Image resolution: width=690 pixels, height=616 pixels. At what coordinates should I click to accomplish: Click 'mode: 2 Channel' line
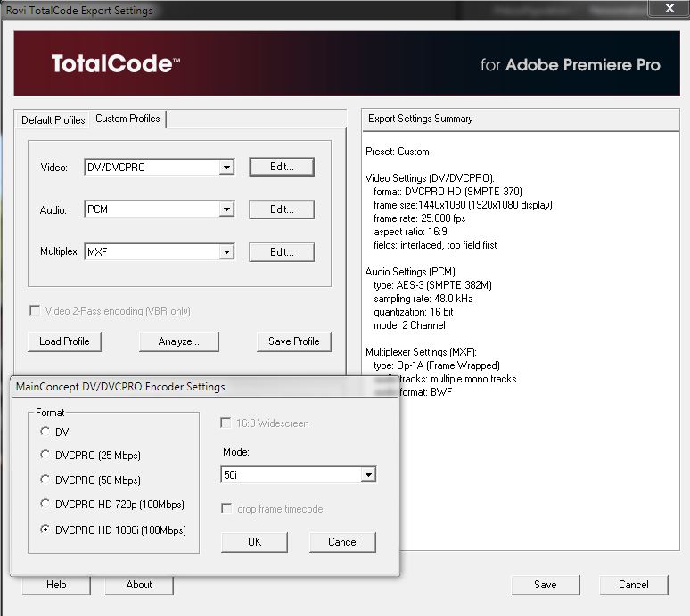(x=409, y=325)
